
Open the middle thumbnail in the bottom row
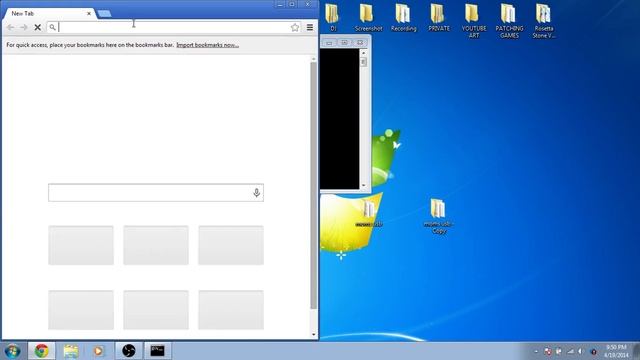tap(156, 310)
